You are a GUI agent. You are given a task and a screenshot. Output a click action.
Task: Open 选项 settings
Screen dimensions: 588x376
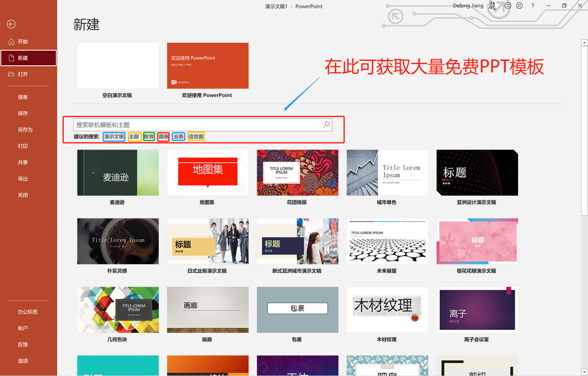(x=23, y=361)
